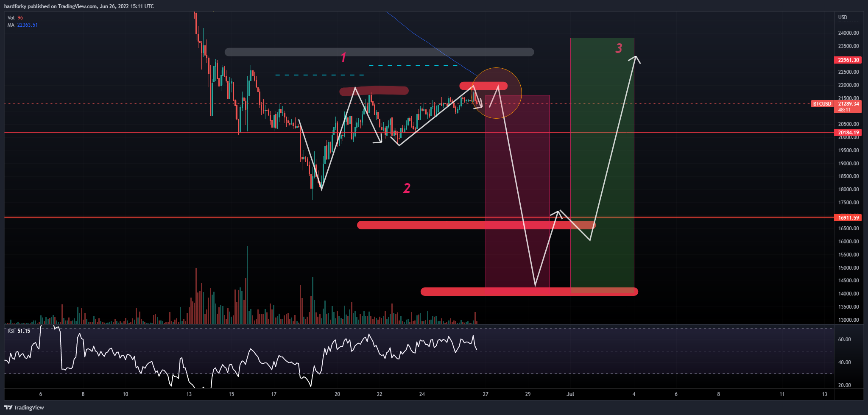The height and width of the screenshot is (415, 868).
Task: Click the 27 date label on time axis
Action: tap(486, 394)
